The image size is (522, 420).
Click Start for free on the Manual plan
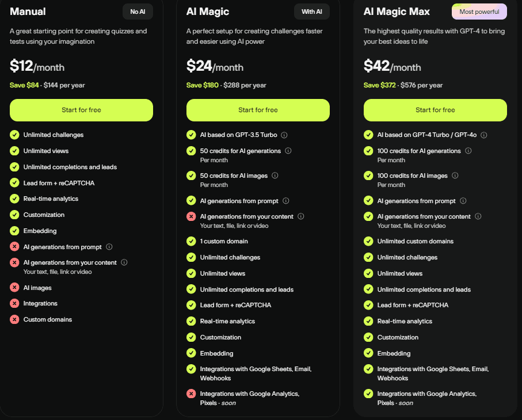coord(81,110)
